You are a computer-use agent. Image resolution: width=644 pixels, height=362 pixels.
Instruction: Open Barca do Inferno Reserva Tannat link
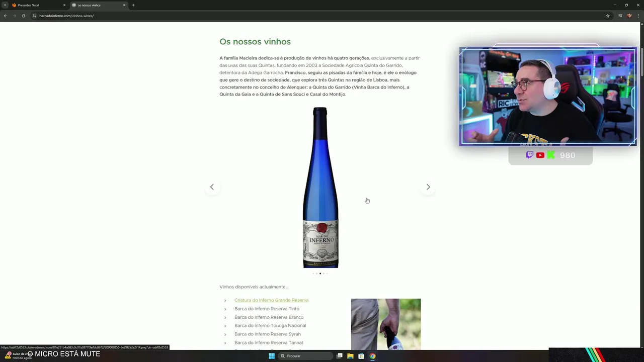click(x=269, y=343)
